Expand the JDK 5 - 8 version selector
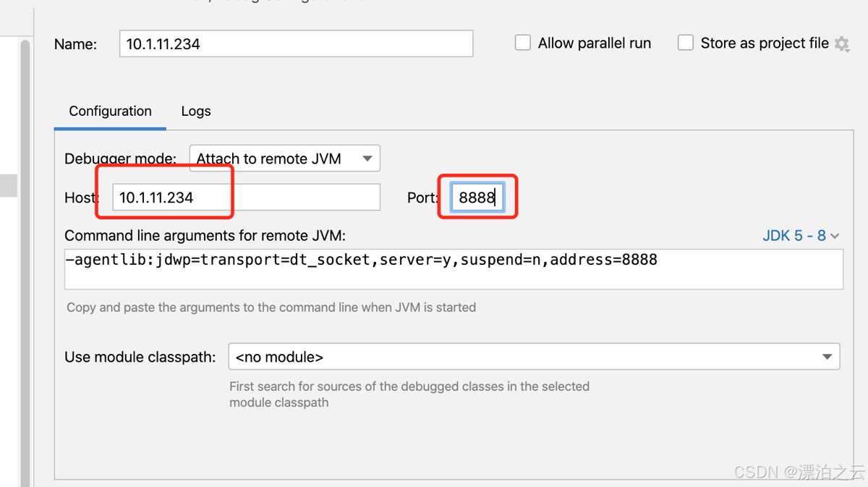The width and height of the screenshot is (868, 487). click(801, 236)
